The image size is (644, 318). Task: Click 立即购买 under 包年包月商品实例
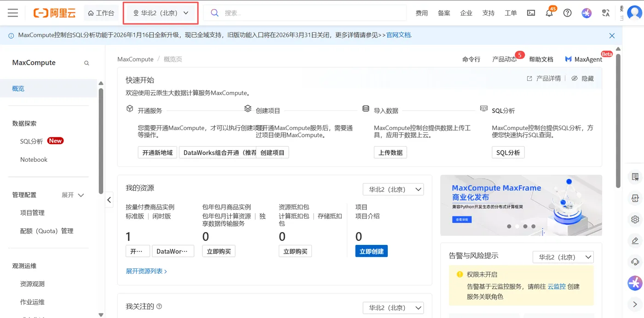click(219, 251)
